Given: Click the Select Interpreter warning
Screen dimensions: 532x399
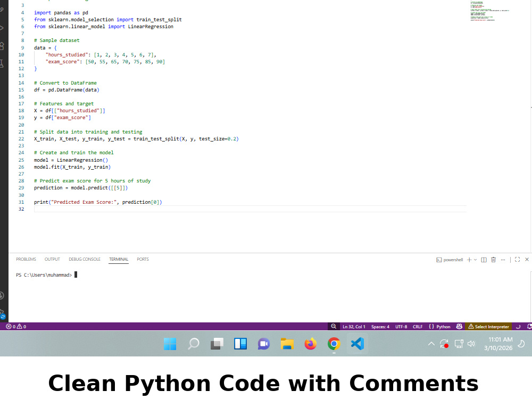Looking at the screenshot, I should [x=488, y=327].
